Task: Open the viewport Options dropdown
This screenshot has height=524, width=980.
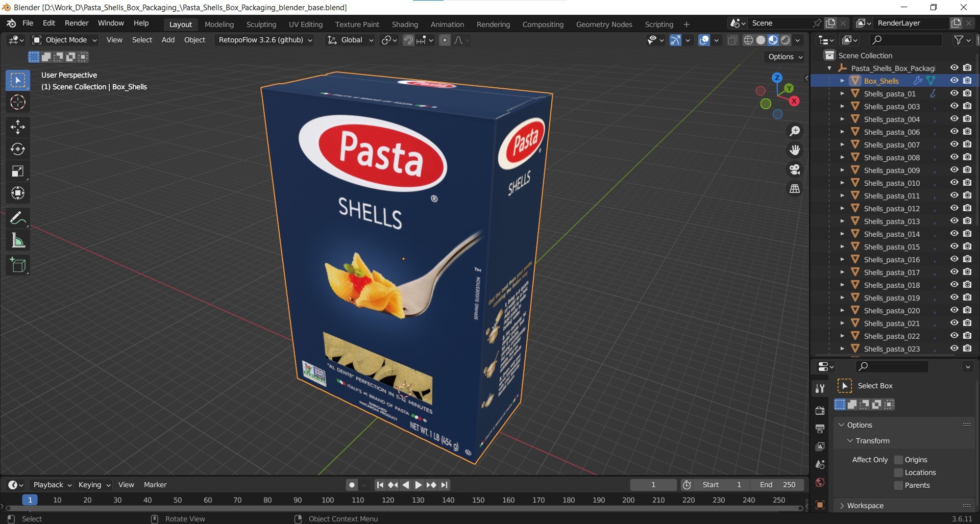Action: 785,57
